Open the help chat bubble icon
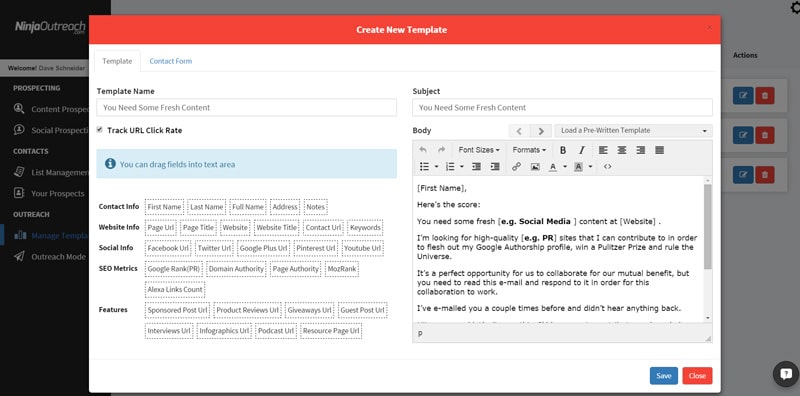Image resolution: width=800 pixels, height=396 pixels. (786, 374)
